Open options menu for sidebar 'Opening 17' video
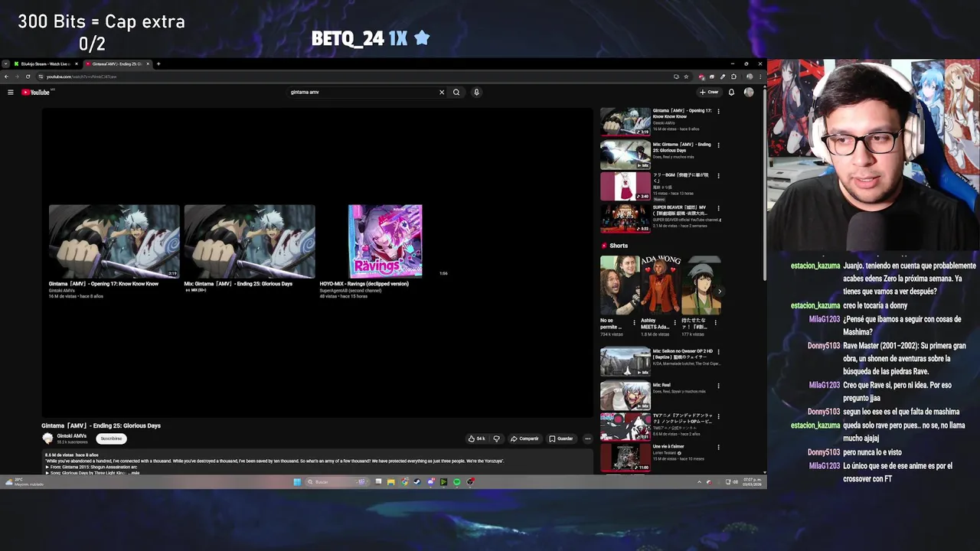This screenshot has height=551, width=980. (x=718, y=112)
